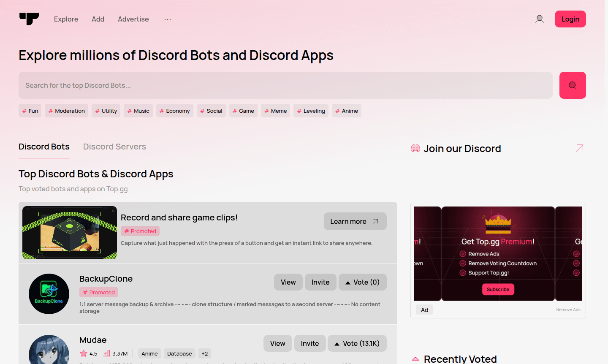Image resolution: width=608 pixels, height=364 pixels.
Task: Click the BackupClone bot avatar
Action: coord(49,294)
